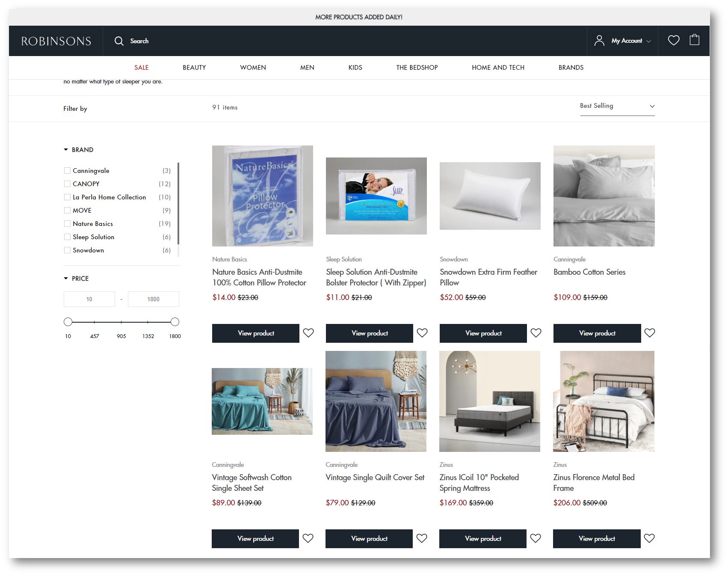This screenshot has height=576, width=728.
Task: Go to the SALE menu item
Action: click(x=141, y=68)
